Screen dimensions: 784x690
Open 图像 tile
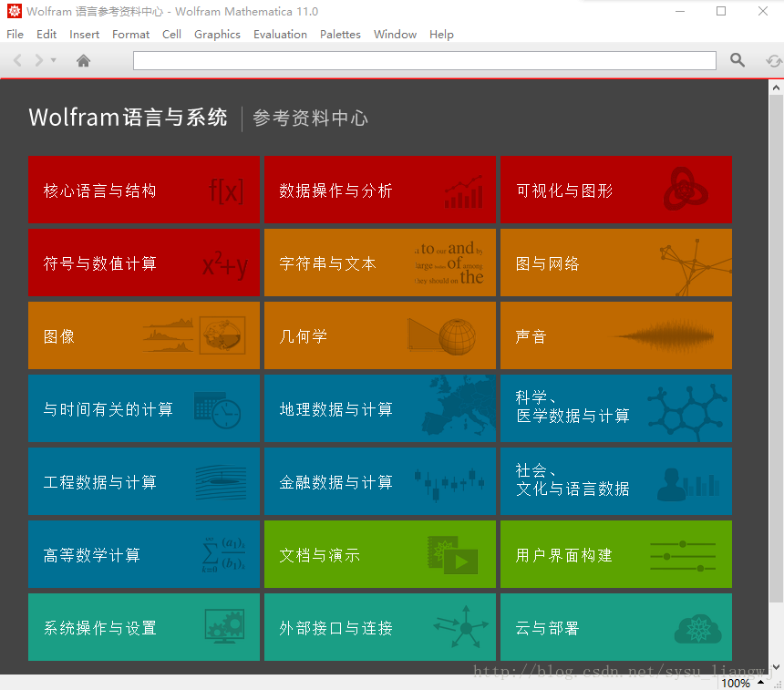pos(144,335)
